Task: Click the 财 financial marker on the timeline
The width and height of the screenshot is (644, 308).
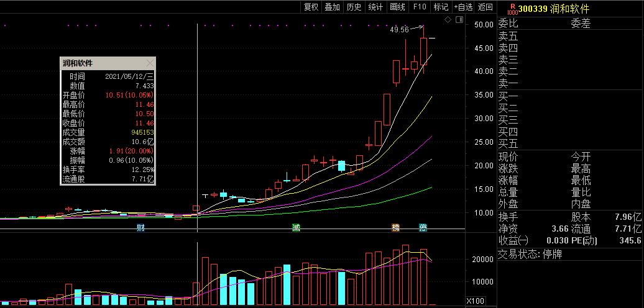Action: 140,228
